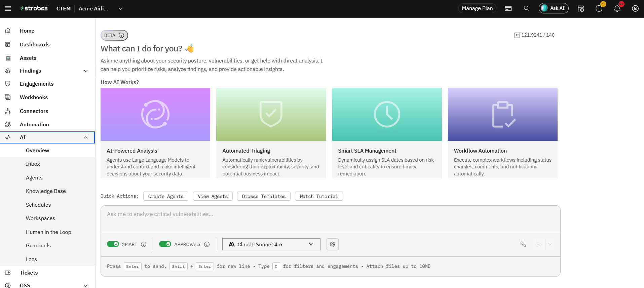Open the notifications bell
The width and height of the screenshot is (644, 288).
(617, 8)
